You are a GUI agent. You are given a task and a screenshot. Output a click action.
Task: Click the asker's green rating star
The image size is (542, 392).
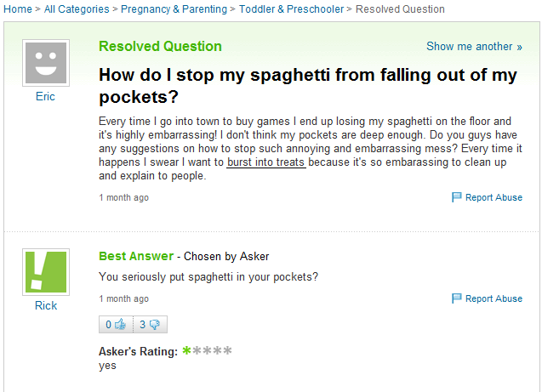tap(186, 350)
